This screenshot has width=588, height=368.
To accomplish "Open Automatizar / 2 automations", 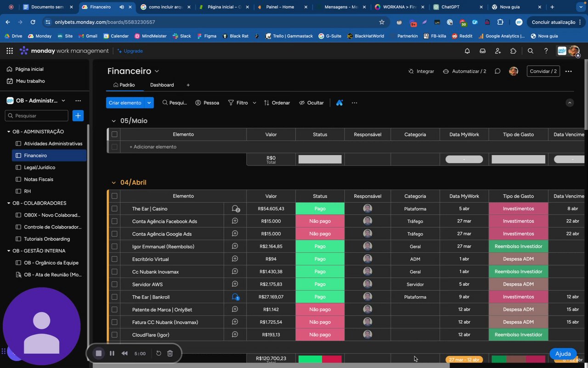I will (464, 71).
